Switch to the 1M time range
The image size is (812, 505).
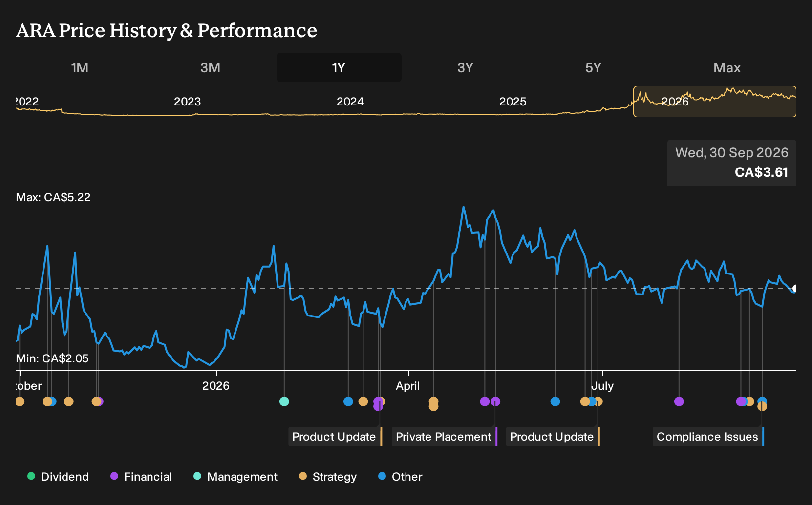tap(80, 67)
